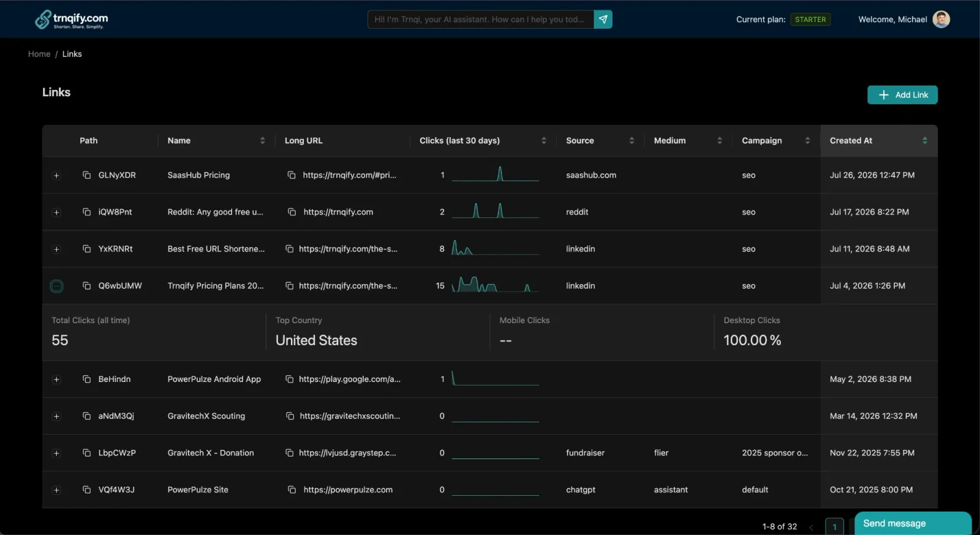Go to Home breadcrumb
Viewport: 980px width, 535px height.
pyautogui.click(x=39, y=54)
